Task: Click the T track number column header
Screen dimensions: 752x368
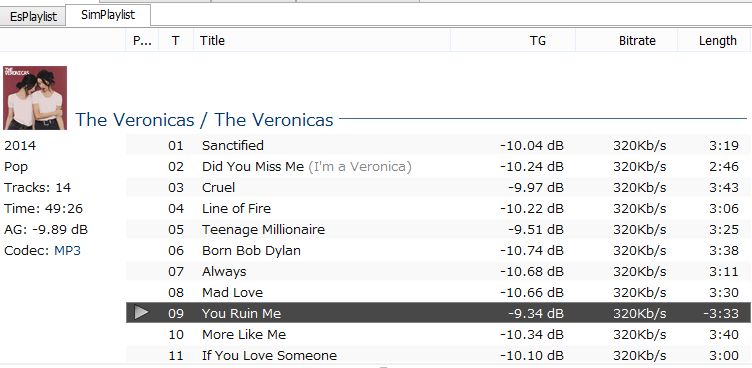Action: tap(176, 41)
